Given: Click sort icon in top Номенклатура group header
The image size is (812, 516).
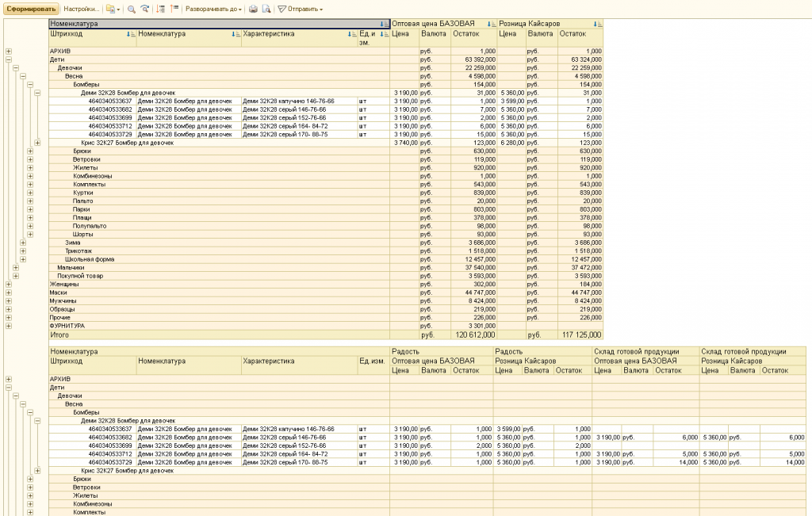Looking at the screenshot, I should coord(385,24).
